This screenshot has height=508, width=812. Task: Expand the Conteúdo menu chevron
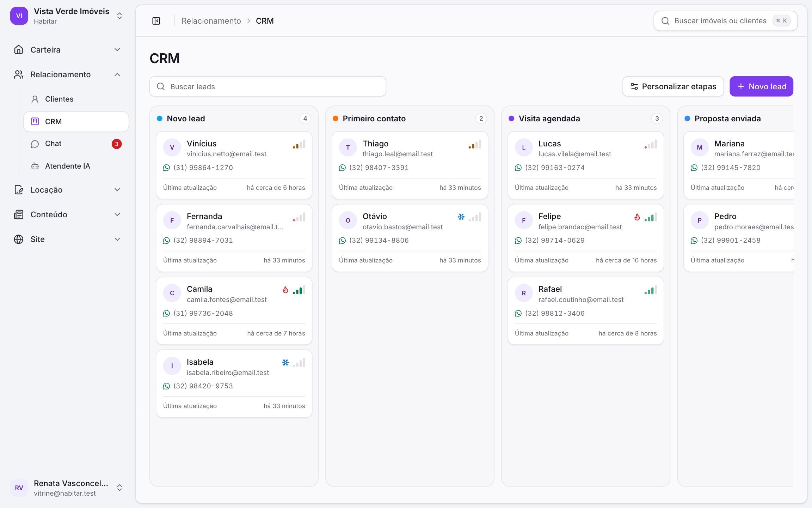point(117,214)
